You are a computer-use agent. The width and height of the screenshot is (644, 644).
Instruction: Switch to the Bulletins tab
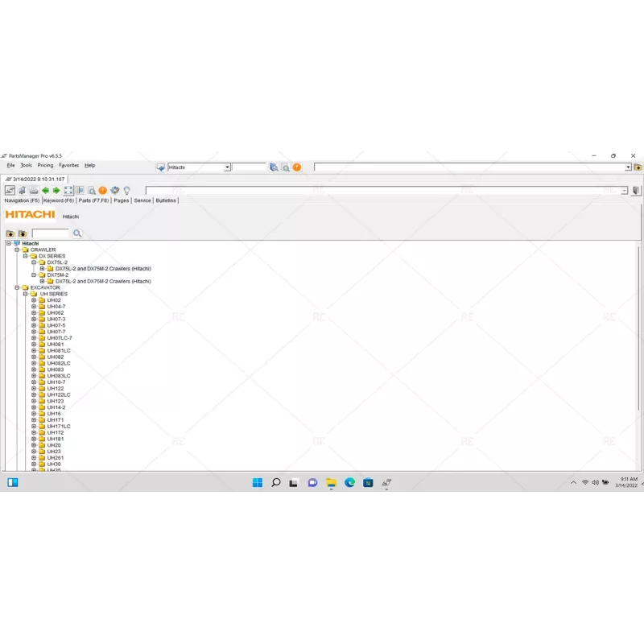[166, 200]
